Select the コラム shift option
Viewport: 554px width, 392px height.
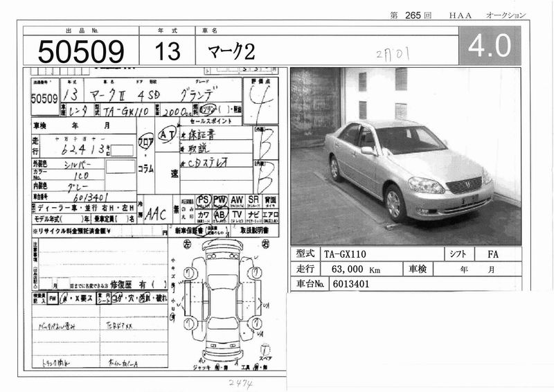click(145, 169)
